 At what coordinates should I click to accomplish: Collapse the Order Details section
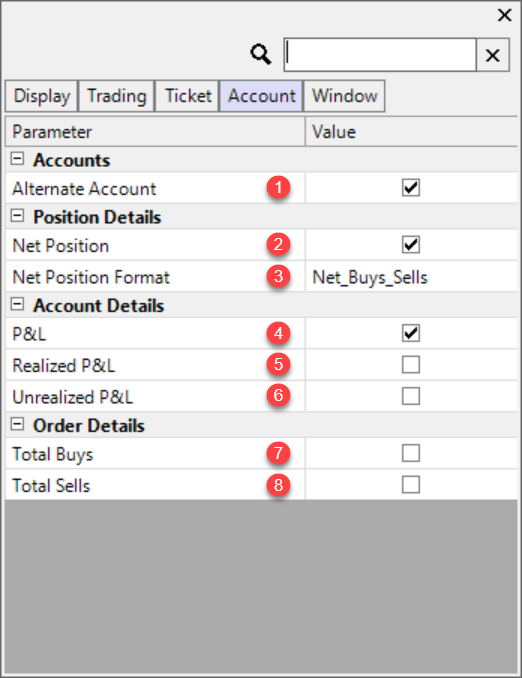point(17,424)
